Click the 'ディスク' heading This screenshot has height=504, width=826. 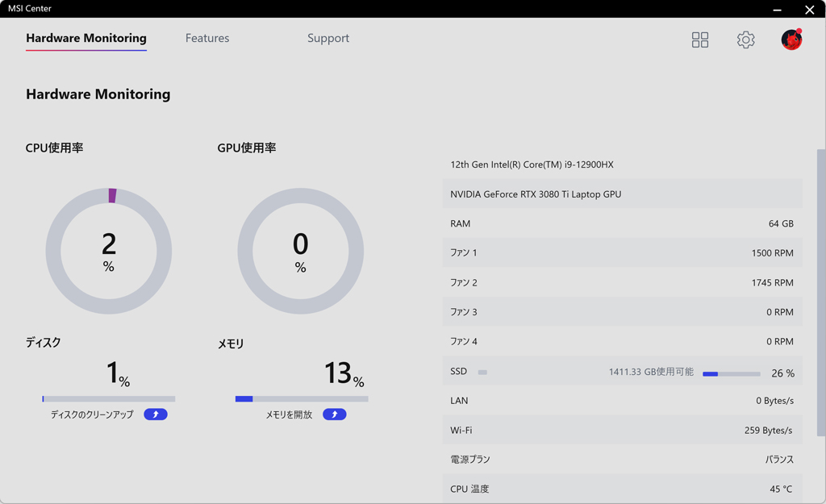click(44, 343)
